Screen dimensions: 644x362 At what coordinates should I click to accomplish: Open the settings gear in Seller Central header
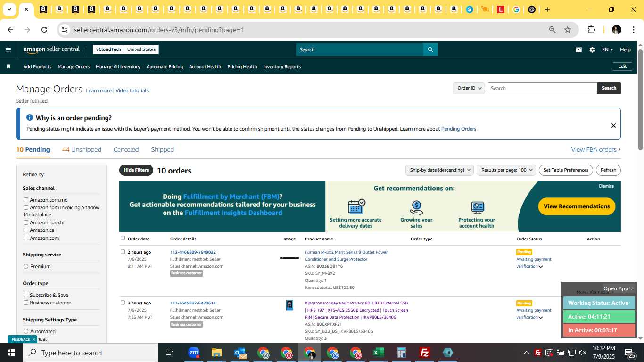[592, 49]
